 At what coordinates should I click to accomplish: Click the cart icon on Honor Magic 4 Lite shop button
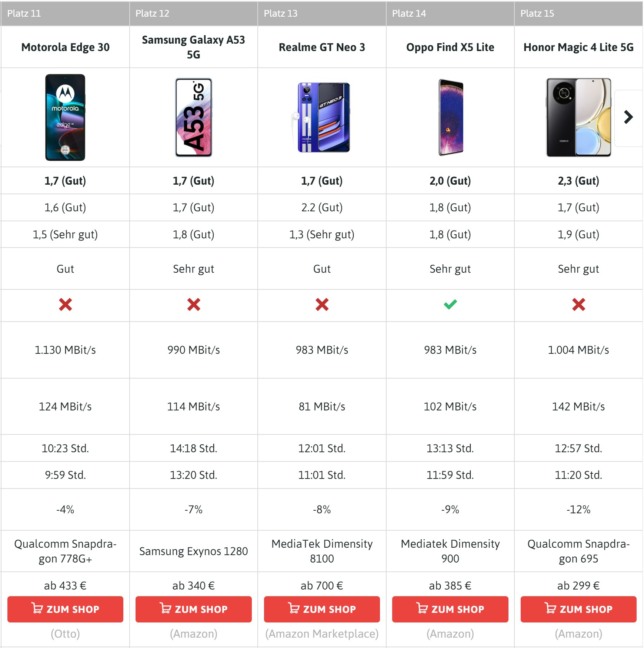[x=550, y=609]
